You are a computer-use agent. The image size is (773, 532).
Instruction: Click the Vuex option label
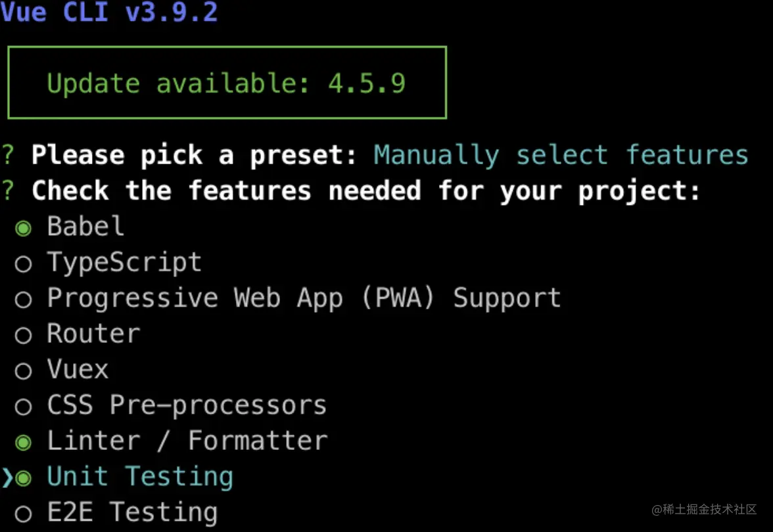click(x=78, y=369)
